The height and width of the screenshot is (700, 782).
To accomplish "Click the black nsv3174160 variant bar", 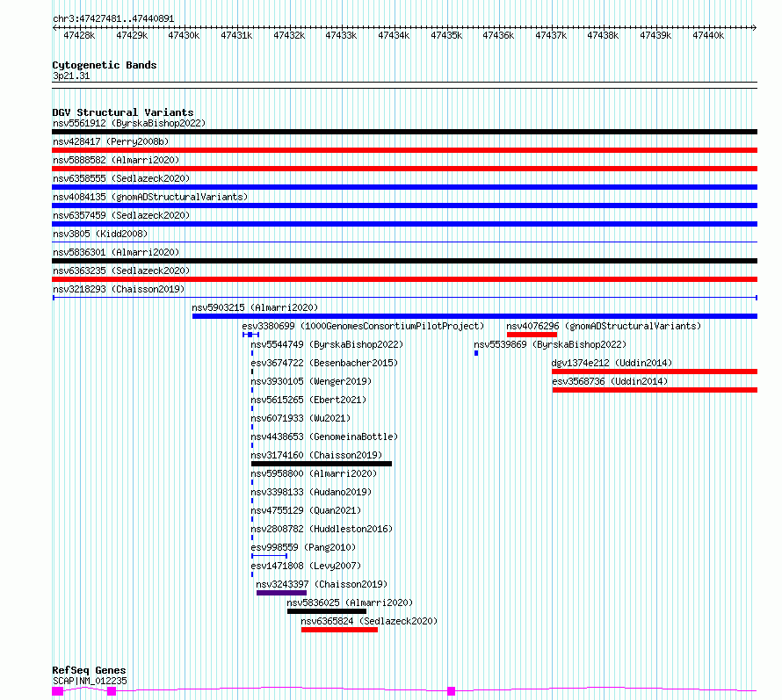I will pos(322,464).
